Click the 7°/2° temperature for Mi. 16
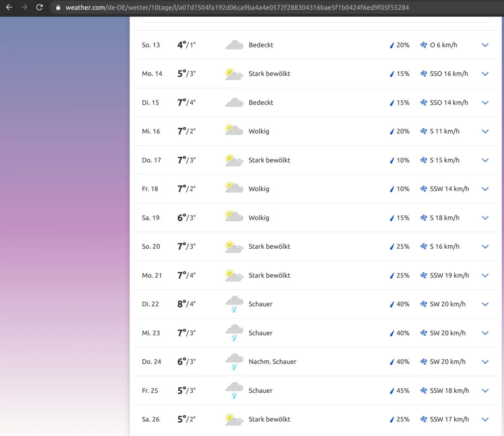Screen dimensions: 504x436 click(186, 131)
